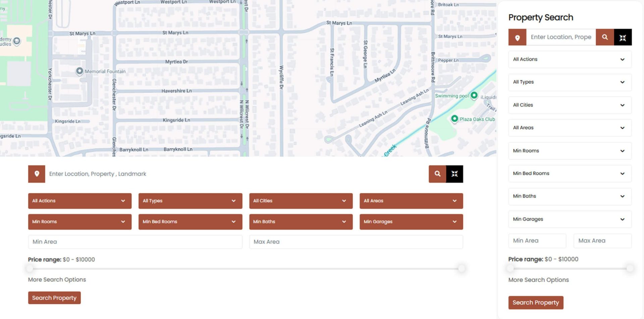Click the sidebar magnifier search icon
This screenshot has width=644, height=319.
[605, 37]
